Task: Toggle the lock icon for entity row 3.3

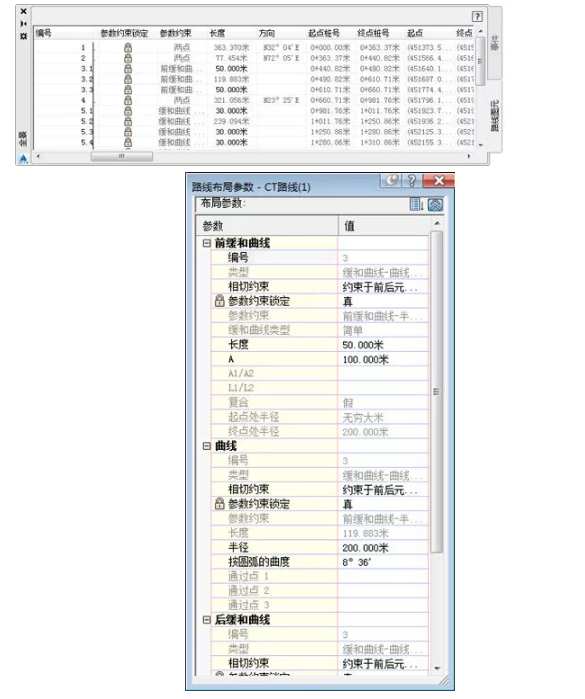Action: (128, 90)
